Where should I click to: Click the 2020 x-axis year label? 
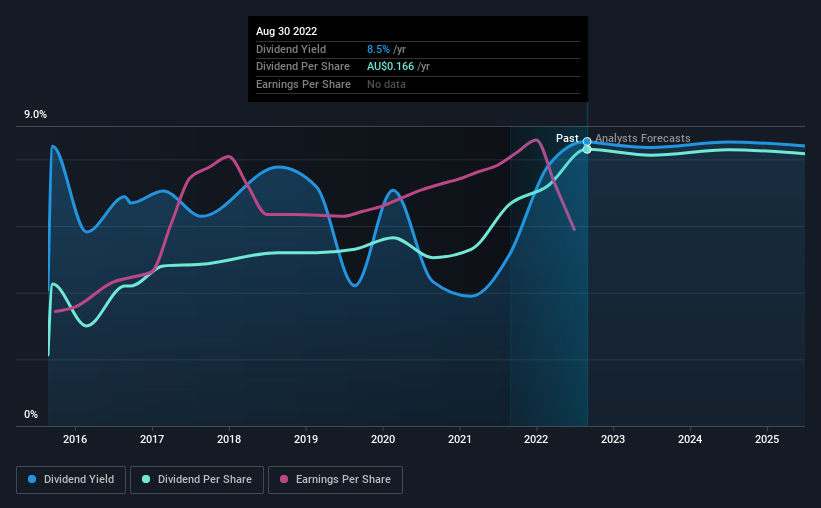coord(383,439)
